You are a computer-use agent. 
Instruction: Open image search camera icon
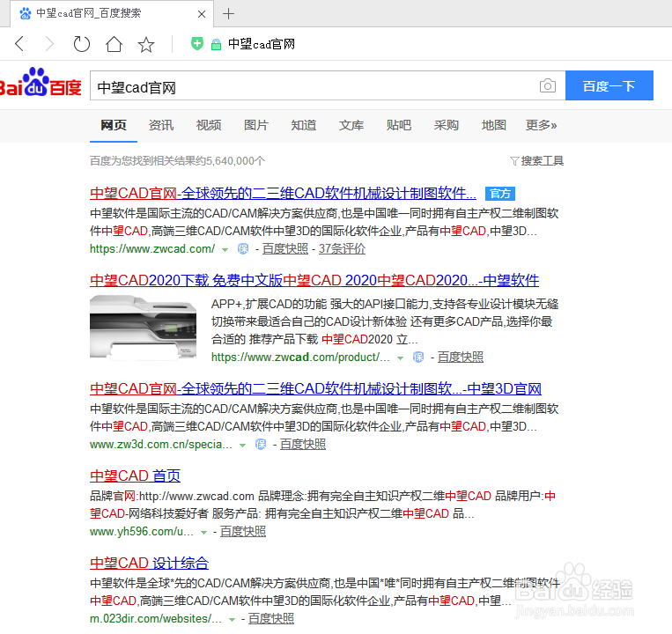548,85
